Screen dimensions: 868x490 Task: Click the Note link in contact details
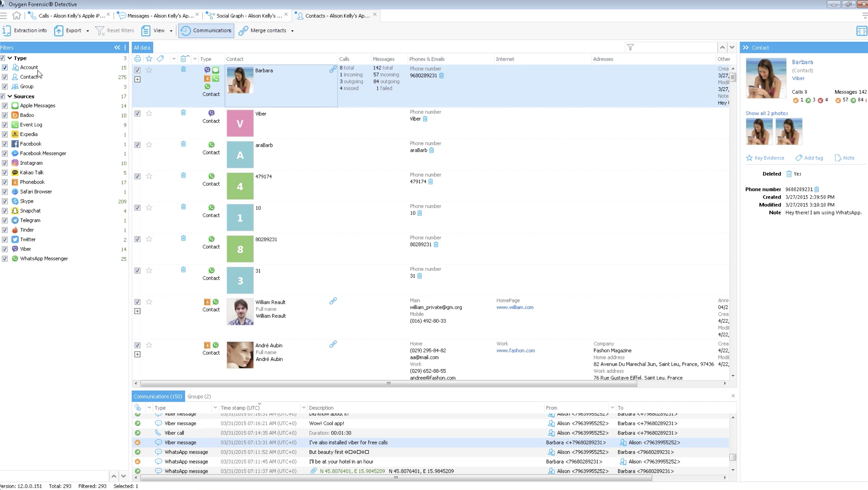tap(844, 158)
